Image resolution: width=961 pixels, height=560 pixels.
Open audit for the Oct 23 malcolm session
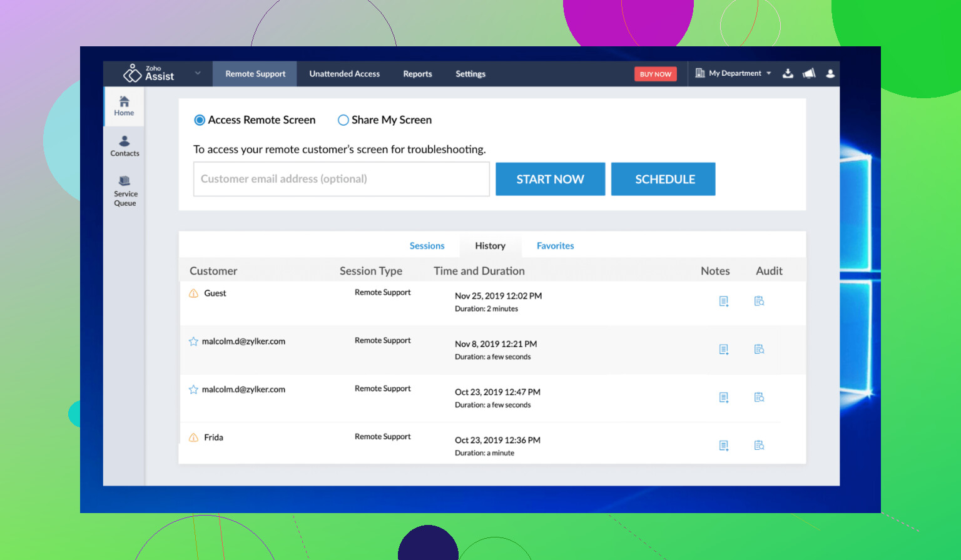759,397
